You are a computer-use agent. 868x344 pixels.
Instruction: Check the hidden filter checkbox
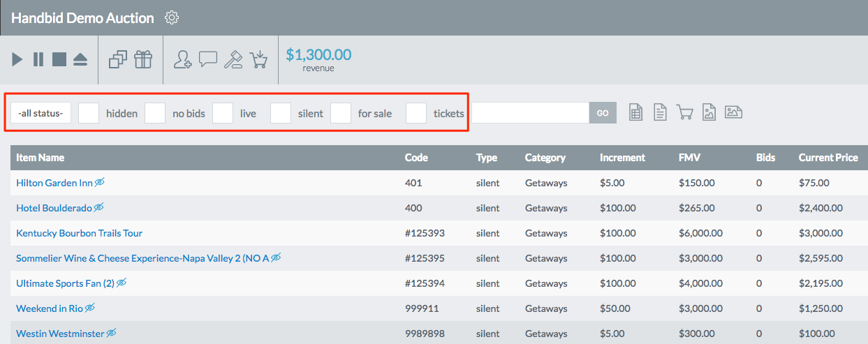[x=89, y=113]
